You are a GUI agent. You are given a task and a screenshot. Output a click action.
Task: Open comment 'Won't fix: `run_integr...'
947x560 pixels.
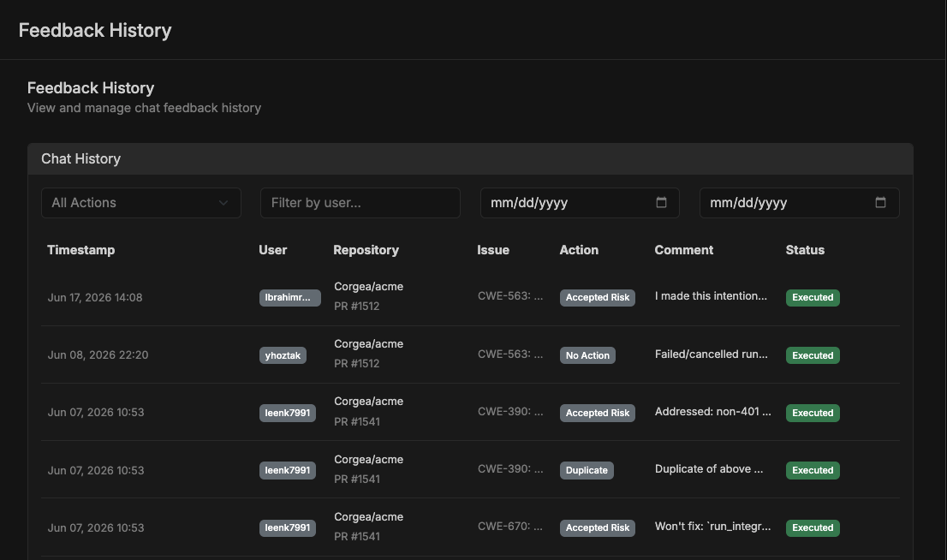[712, 526]
